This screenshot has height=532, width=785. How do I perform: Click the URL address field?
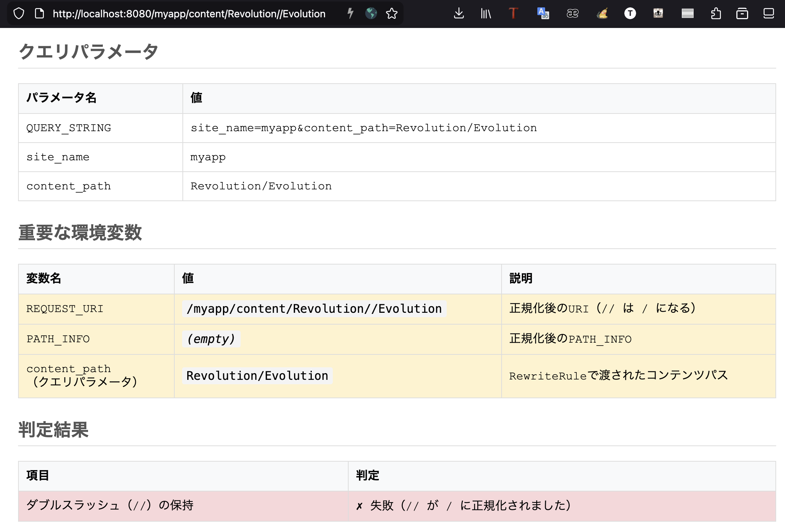click(x=189, y=14)
